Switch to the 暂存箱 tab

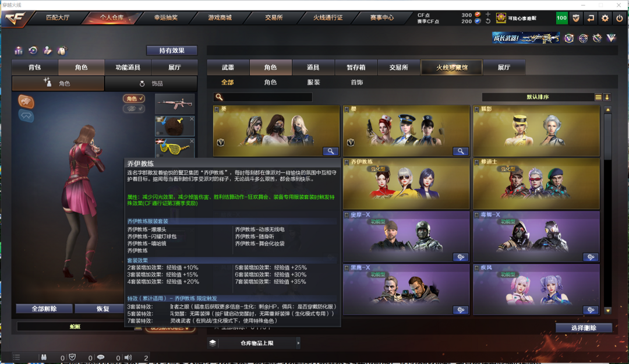coord(356,68)
